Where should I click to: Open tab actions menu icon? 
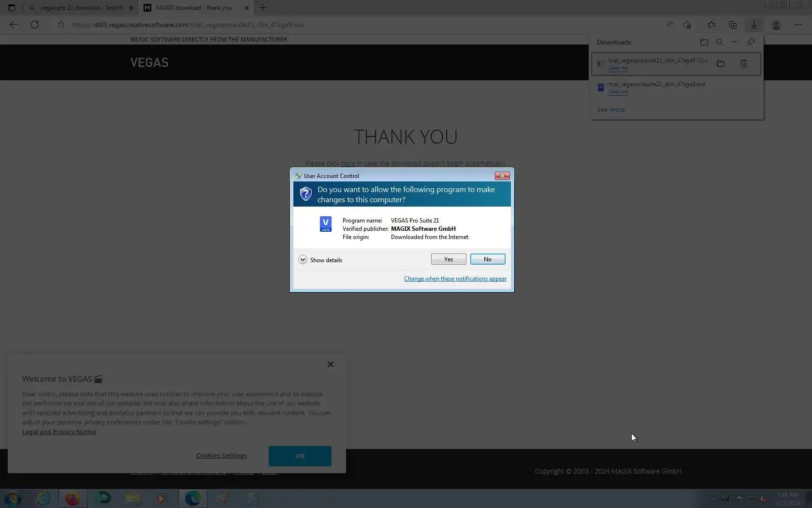click(x=12, y=8)
